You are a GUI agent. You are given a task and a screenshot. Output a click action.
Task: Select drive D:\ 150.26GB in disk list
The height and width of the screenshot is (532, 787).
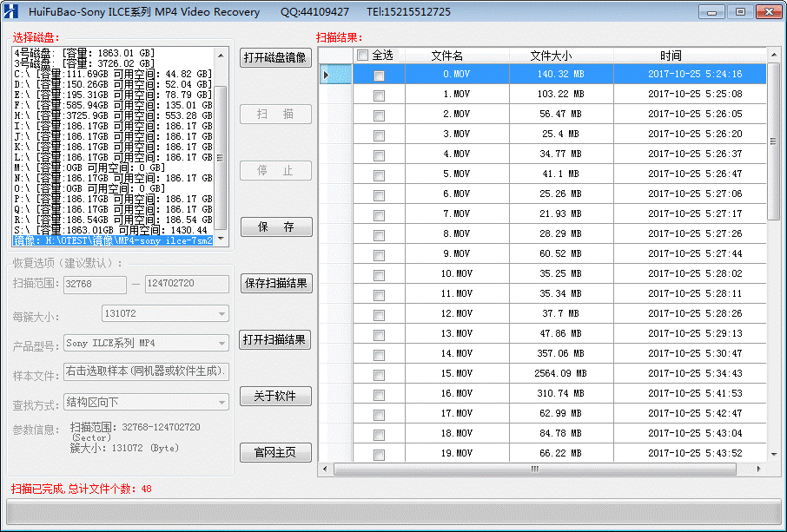click(113, 84)
